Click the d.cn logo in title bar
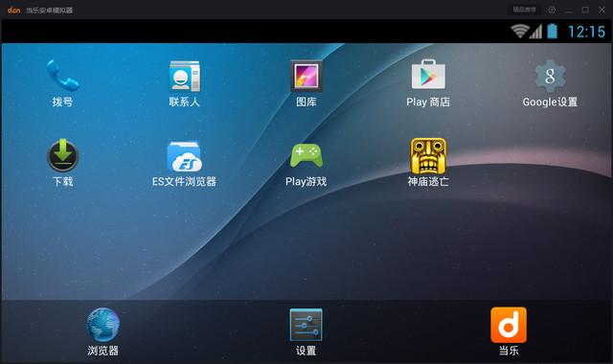 tap(13, 11)
